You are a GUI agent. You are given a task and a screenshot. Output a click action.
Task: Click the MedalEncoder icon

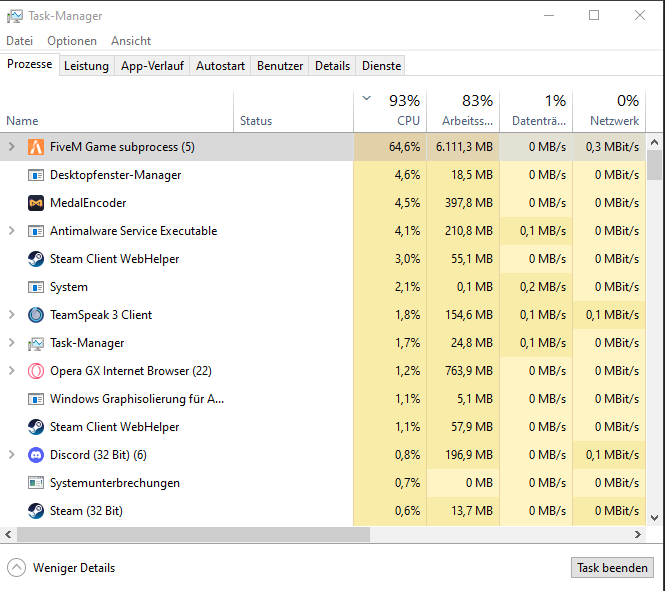pyautogui.click(x=36, y=203)
